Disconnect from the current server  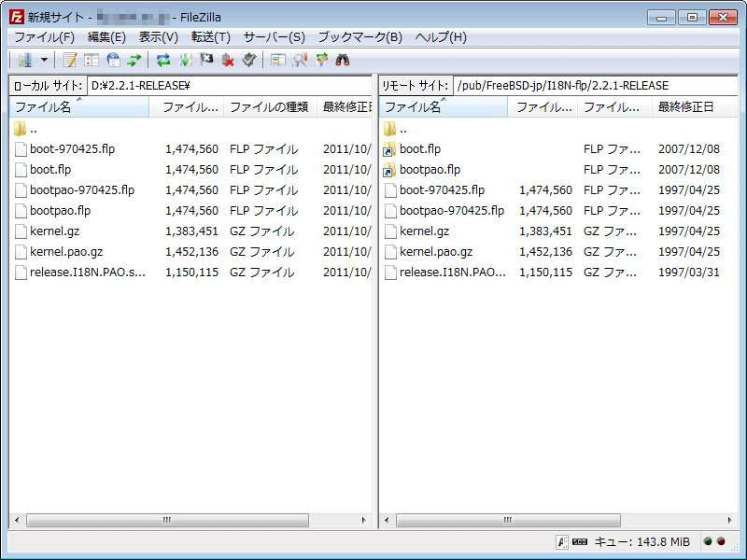228,60
